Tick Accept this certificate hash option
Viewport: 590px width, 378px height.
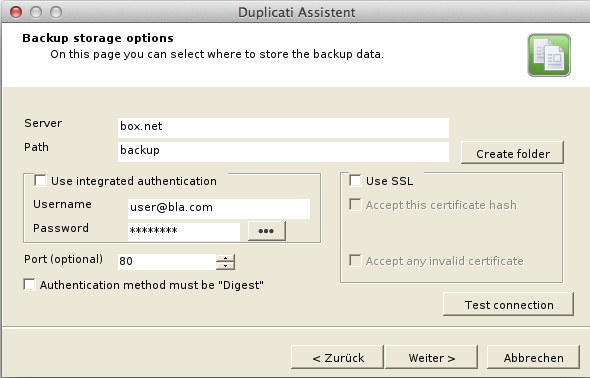[355, 205]
